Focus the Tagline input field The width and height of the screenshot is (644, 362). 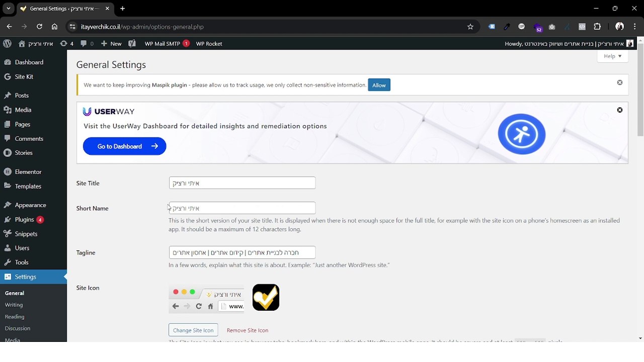242,252
